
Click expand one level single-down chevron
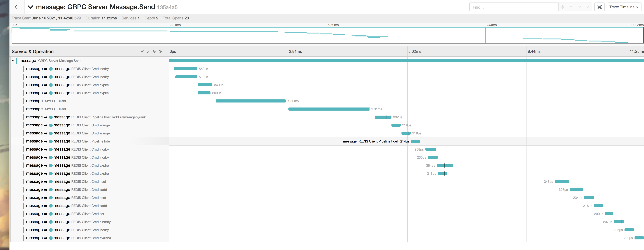click(142, 51)
